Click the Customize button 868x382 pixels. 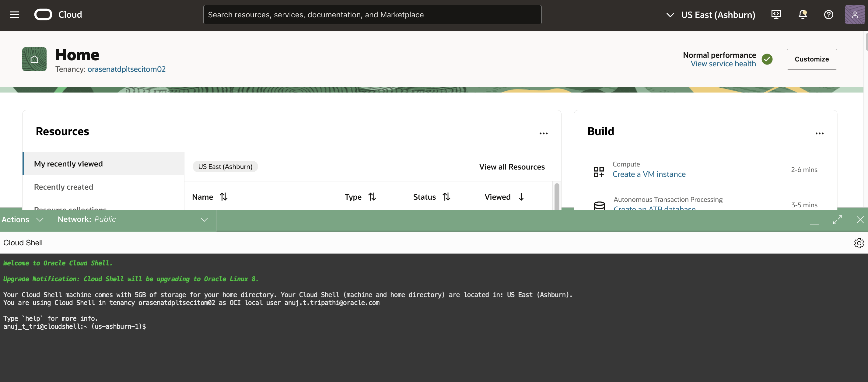click(x=811, y=59)
